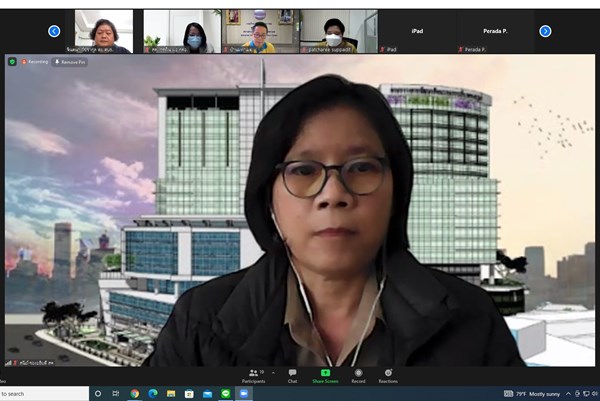Show next participants with right arrow
This screenshot has width=600, height=401.
point(545,31)
